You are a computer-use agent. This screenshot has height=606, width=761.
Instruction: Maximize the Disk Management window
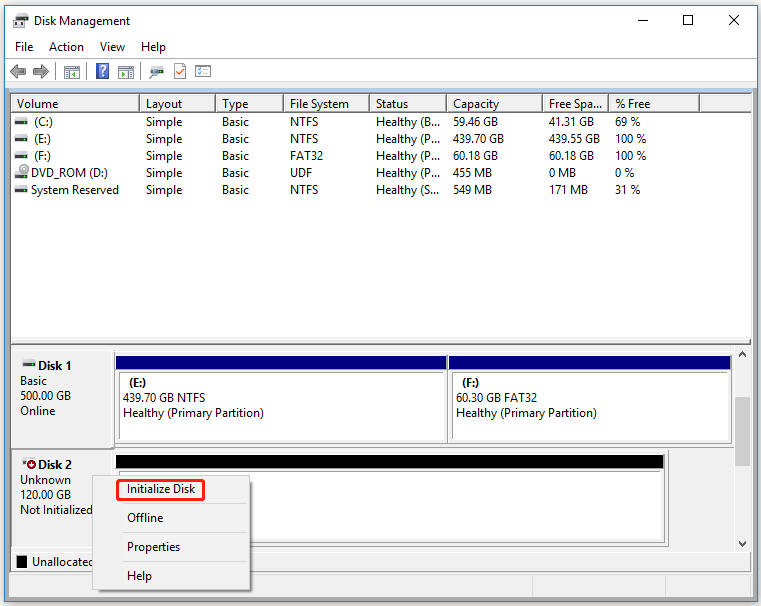click(688, 20)
